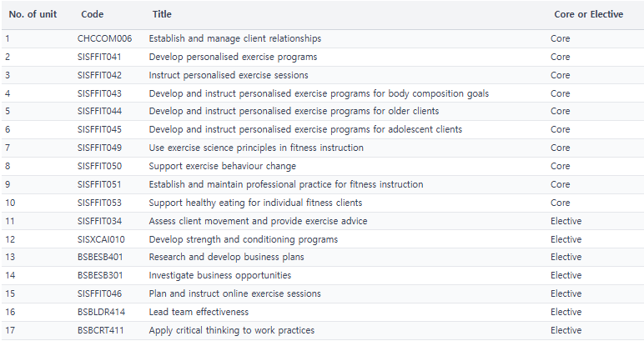Viewport: 644px width, 341px height.
Task: Select the BSBESB401 code cell
Action: pyautogui.click(x=100, y=258)
